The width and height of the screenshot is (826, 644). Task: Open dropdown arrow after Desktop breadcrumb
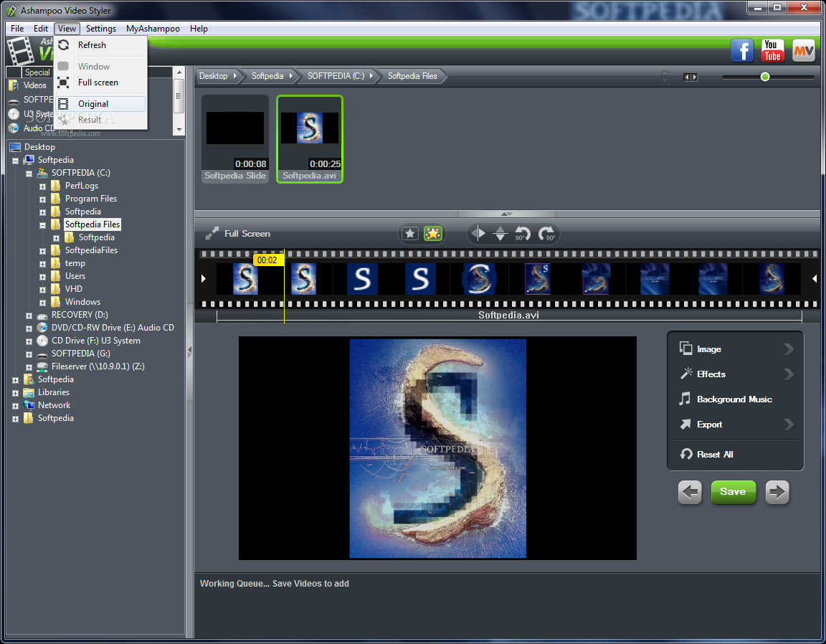235,76
